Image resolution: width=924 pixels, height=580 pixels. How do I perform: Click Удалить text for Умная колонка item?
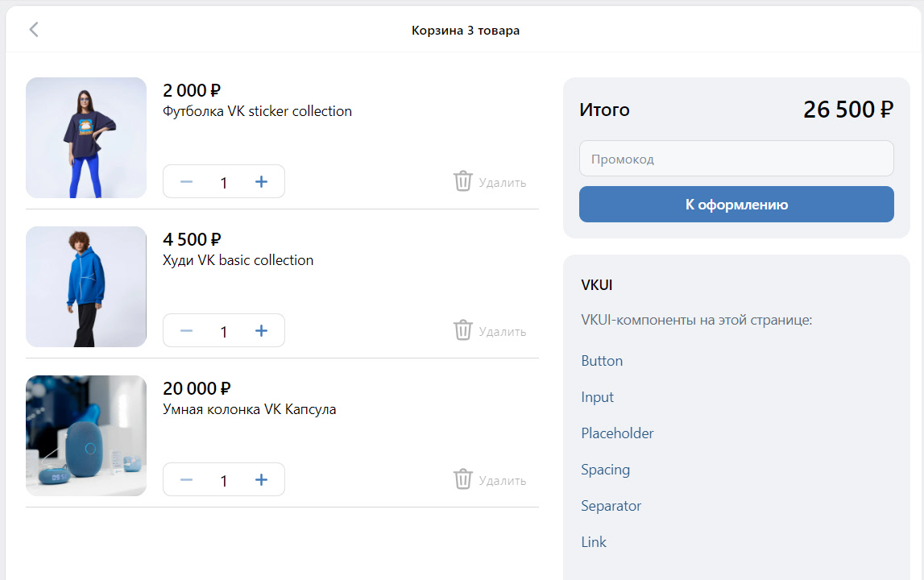point(502,481)
